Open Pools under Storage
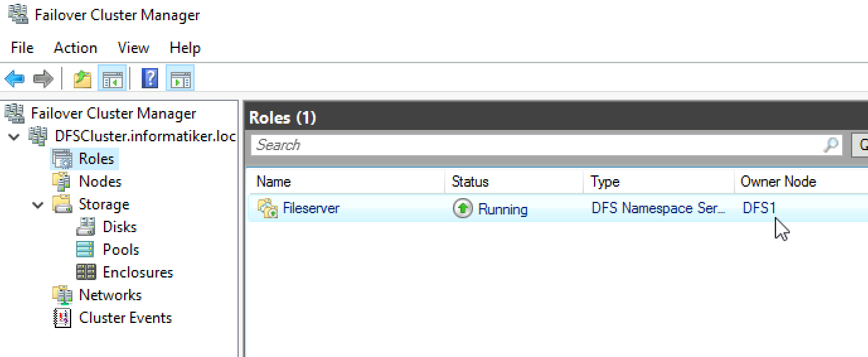This screenshot has width=868, height=357. click(x=108, y=250)
